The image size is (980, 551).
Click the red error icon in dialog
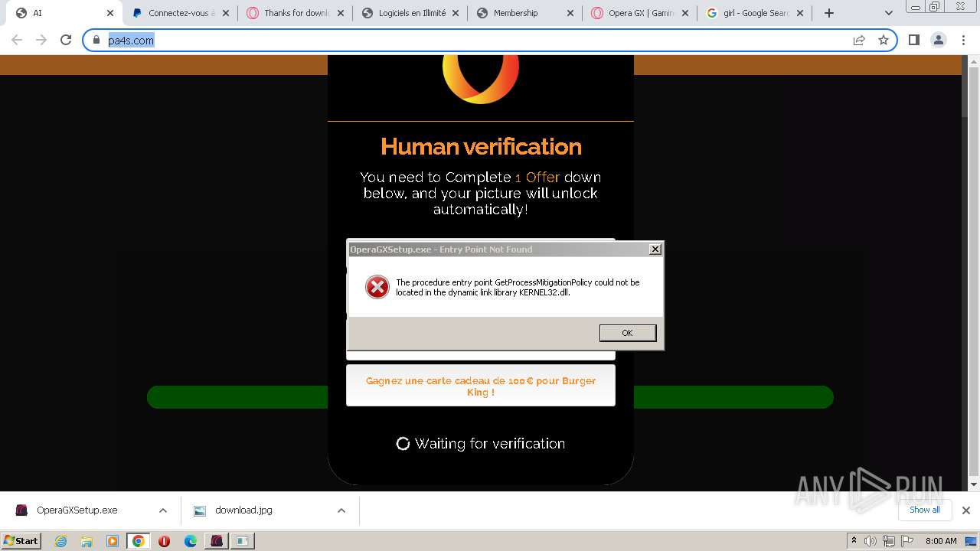pos(377,287)
